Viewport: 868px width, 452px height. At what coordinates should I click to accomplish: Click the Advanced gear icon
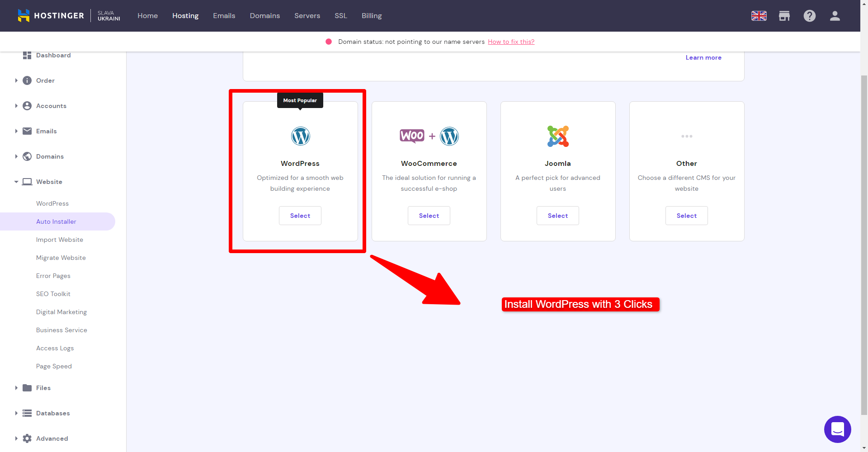(x=27, y=438)
